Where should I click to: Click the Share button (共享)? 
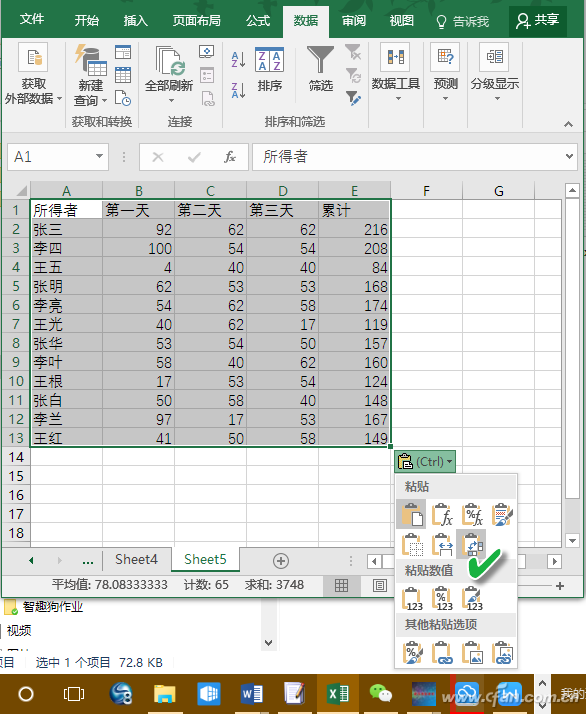point(538,20)
